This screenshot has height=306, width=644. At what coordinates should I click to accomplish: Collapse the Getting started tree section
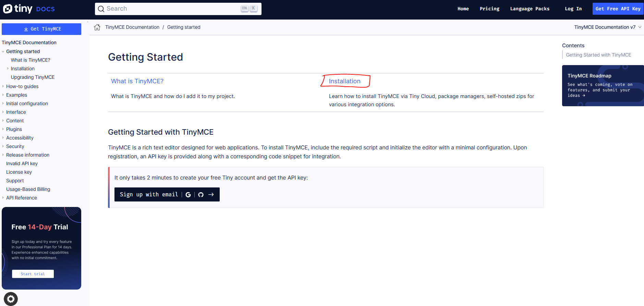[x=3, y=52]
